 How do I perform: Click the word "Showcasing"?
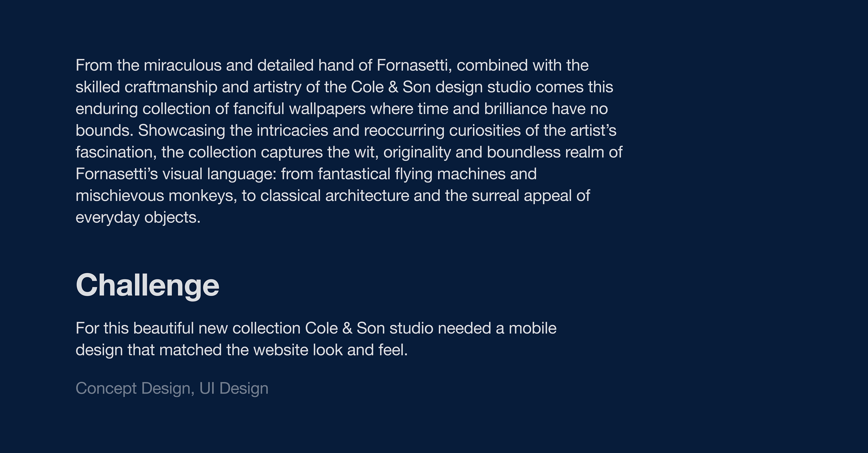(181, 131)
